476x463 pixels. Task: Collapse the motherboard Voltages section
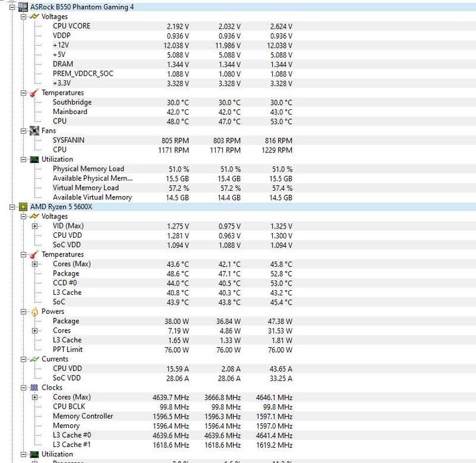(23, 17)
